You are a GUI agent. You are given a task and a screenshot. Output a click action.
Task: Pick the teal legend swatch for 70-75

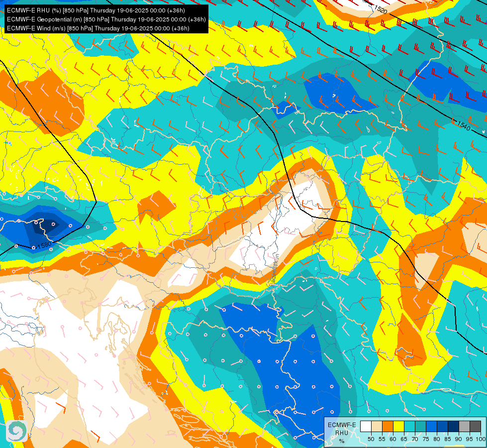[x=420, y=426]
